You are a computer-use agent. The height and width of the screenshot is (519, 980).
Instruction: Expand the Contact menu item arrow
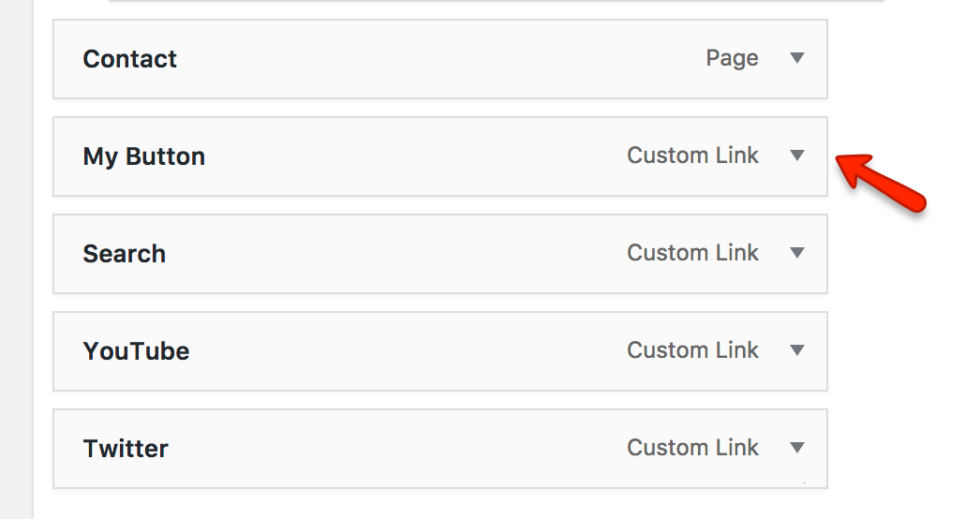(797, 58)
